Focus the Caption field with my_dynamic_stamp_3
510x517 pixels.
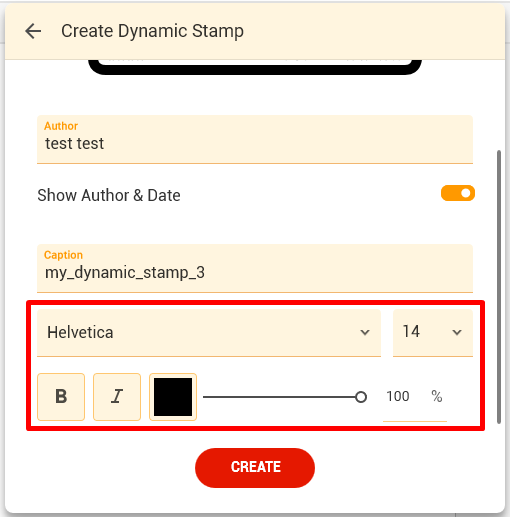click(x=255, y=268)
